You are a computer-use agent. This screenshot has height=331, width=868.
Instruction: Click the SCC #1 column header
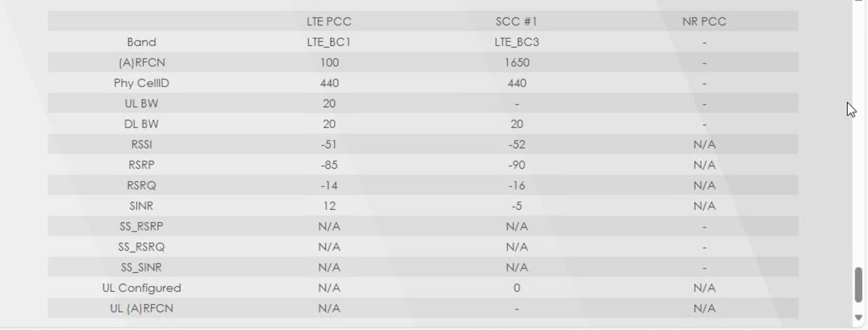(x=516, y=21)
